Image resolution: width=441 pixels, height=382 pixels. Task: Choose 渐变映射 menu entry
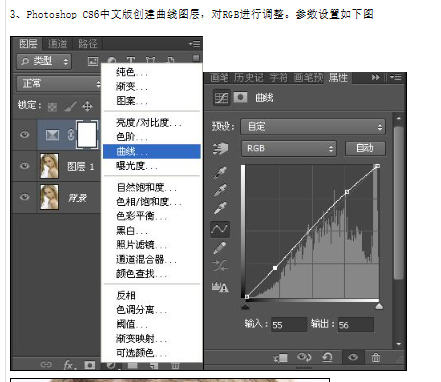152,338
